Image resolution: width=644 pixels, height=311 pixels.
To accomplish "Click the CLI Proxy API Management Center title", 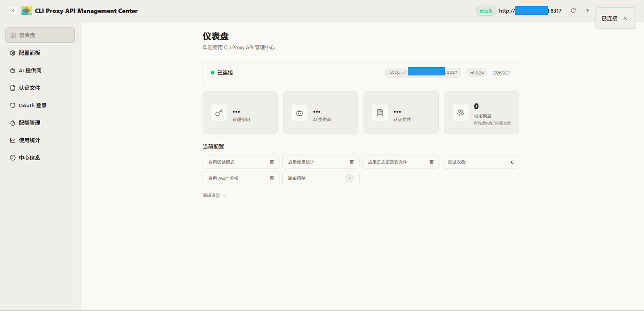I will 86,11.
